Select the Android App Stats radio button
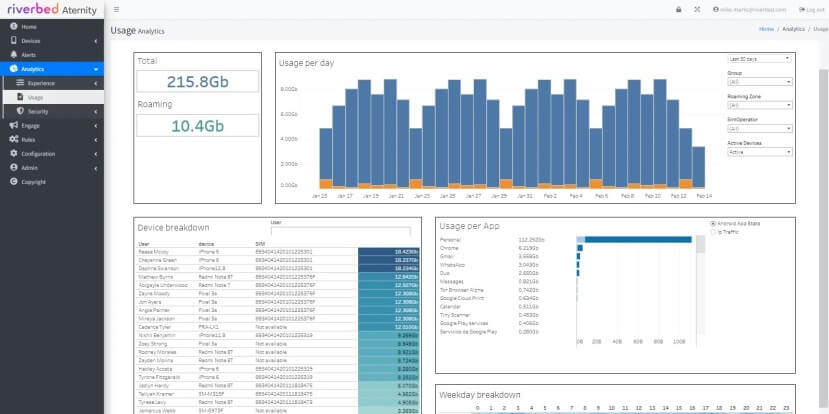This screenshot has width=829, height=414. pos(712,223)
